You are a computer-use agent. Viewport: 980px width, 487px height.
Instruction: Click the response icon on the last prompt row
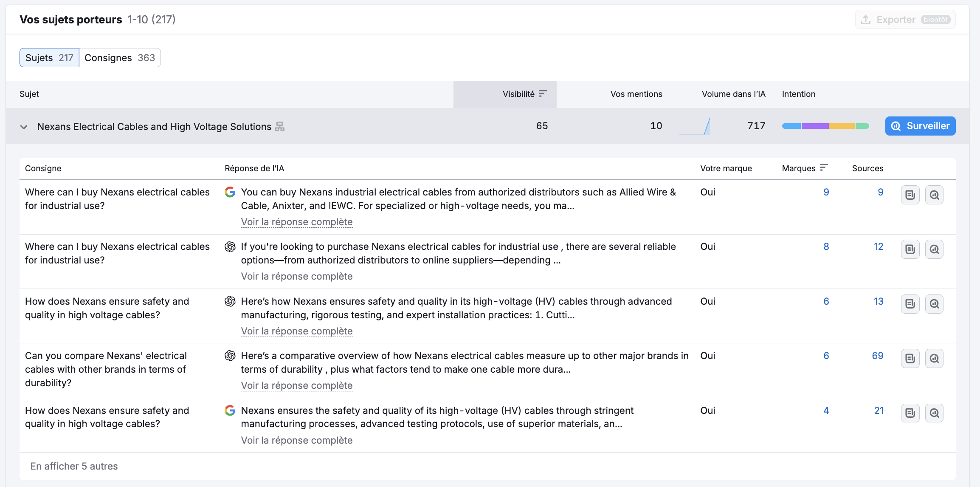click(x=910, y=413)
